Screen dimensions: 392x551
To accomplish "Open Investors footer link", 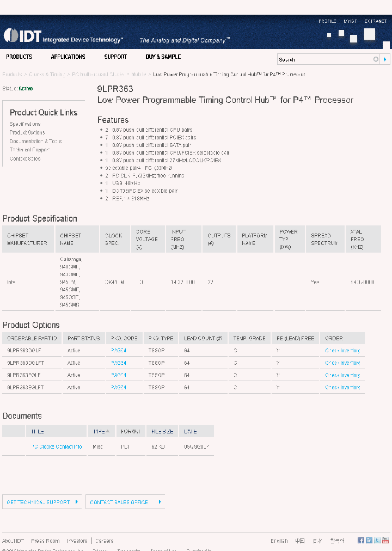I will point(77,541).
